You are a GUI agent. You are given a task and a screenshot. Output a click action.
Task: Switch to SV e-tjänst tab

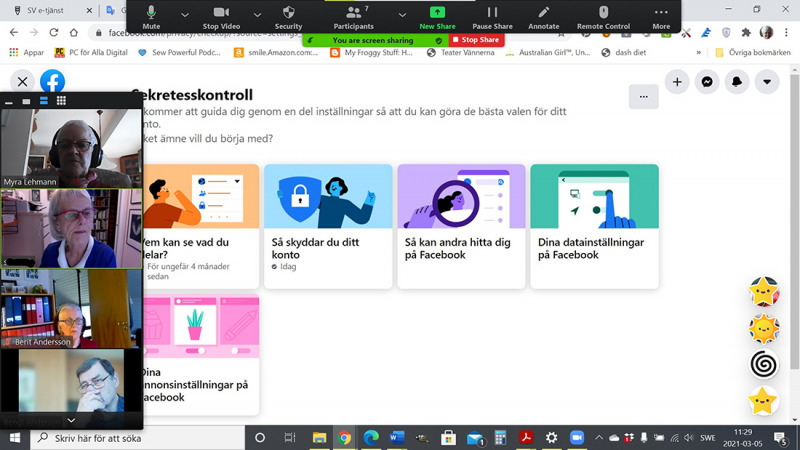click(45, 10)
